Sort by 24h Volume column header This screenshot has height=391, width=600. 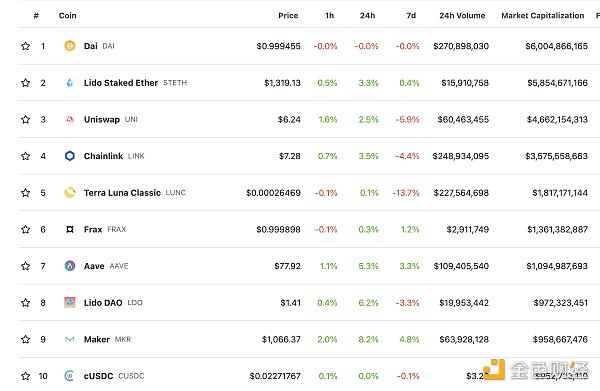click(462, 16)
